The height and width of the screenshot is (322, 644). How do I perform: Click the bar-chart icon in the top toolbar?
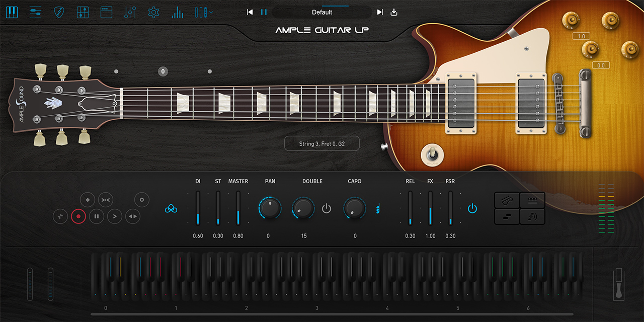(x=177, y=12)
